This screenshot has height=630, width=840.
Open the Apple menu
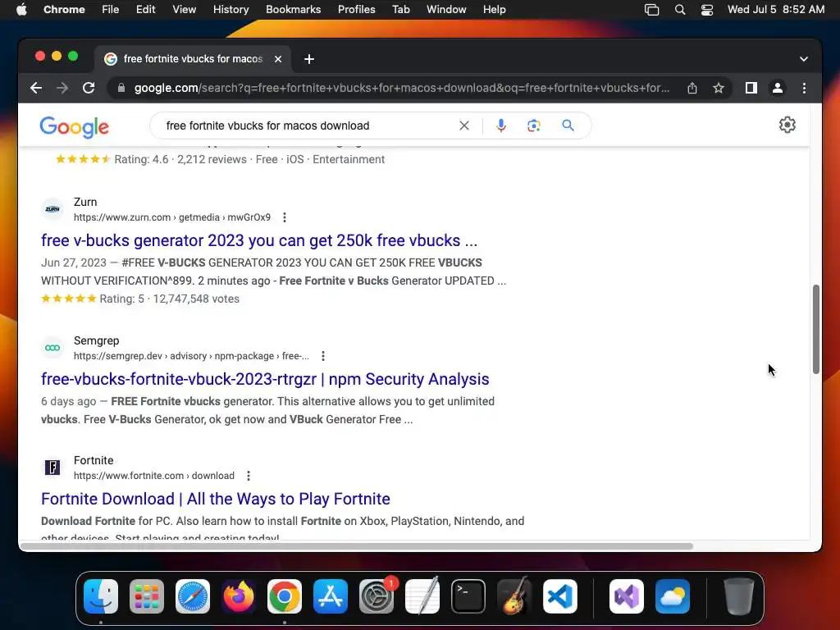point(21,9)
